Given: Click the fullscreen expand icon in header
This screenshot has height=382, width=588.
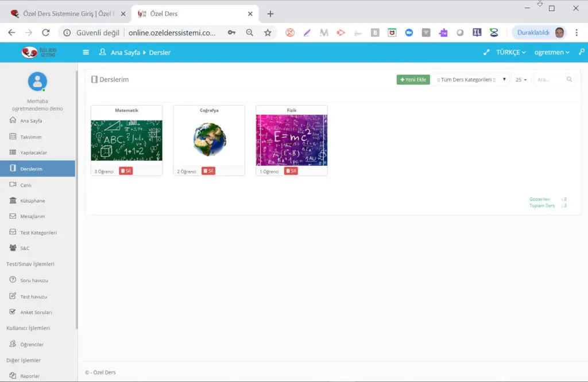Looking at the screenshot, I should [486, 52].
